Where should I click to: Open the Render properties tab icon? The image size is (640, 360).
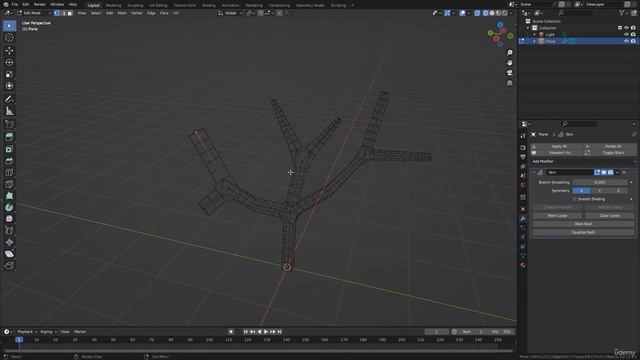tap(523, 147)
